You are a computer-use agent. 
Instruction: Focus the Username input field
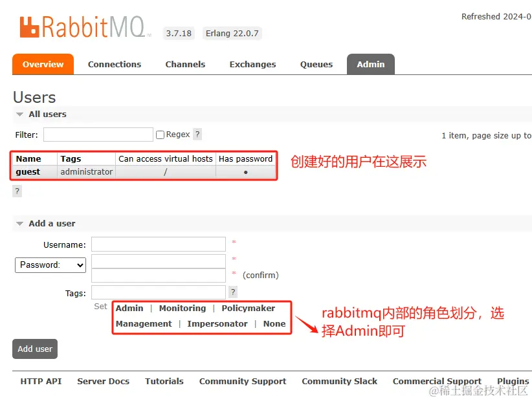point(159,244)
